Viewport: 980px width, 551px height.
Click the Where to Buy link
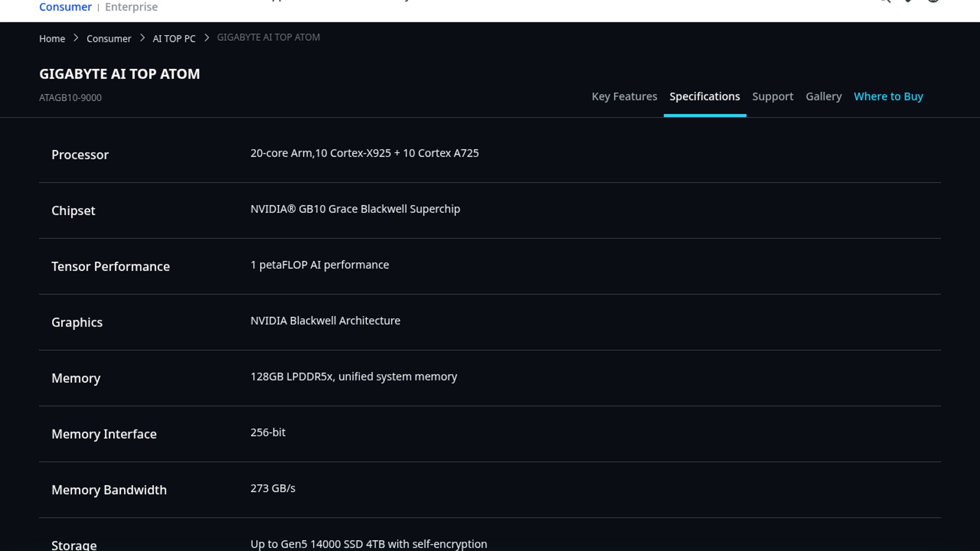[x=888, y=96]
